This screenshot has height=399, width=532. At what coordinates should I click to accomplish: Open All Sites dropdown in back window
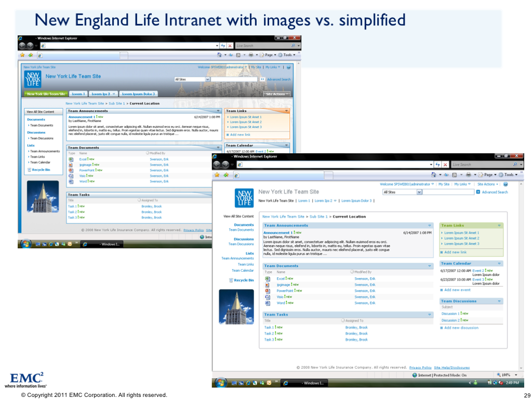(208, 79)
